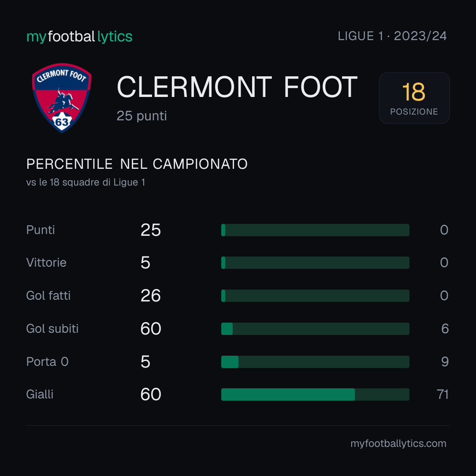This screenshot has height=476, width=476.
Task: Select the Vittorie percentile bar
Action: tap(315, 263)
